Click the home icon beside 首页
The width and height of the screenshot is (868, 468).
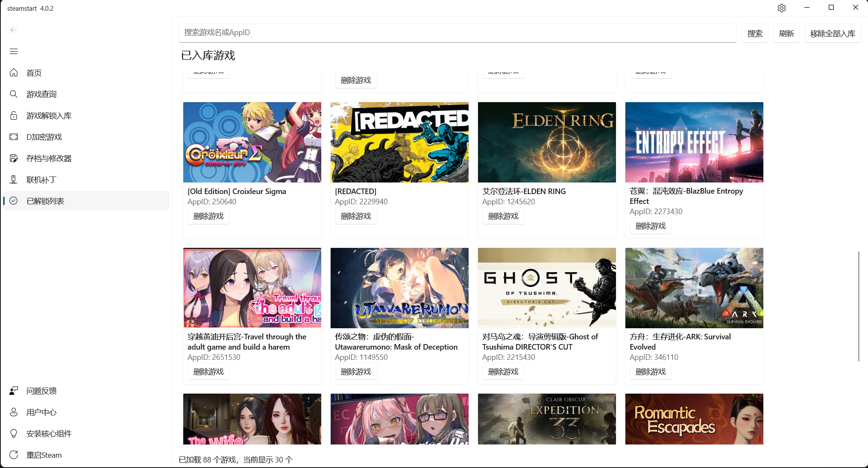(x=14, y=73)
